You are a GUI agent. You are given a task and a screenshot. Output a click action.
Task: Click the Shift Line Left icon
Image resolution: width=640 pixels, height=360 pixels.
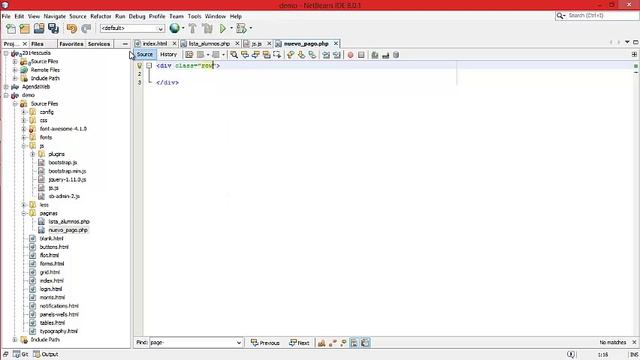326,55
